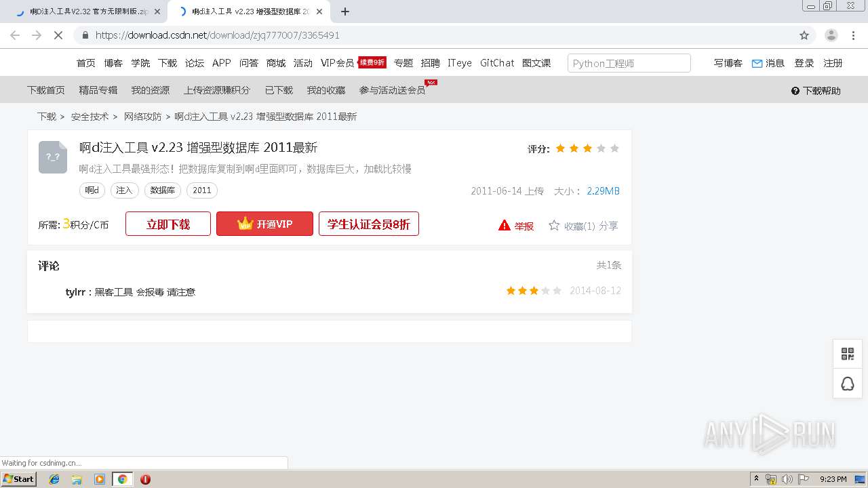Click 写博客 link
This screenshot has width=868, height=488.
pos(728,63)
